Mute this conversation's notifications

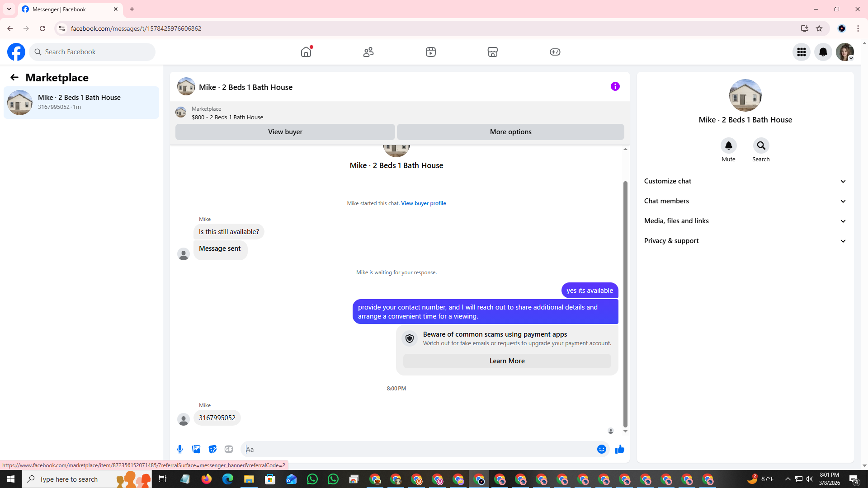[x=728, y=146]
